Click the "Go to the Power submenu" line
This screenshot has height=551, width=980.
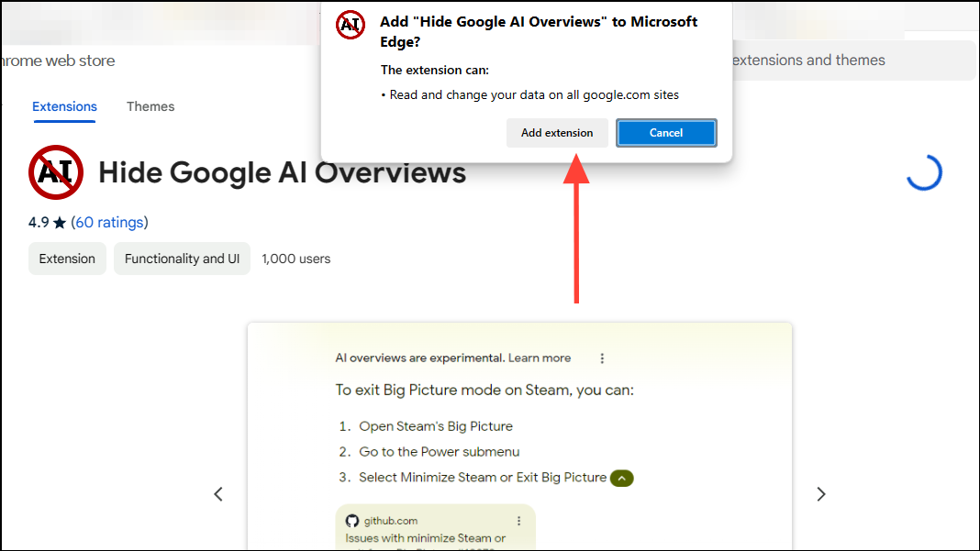coord(439,452)
